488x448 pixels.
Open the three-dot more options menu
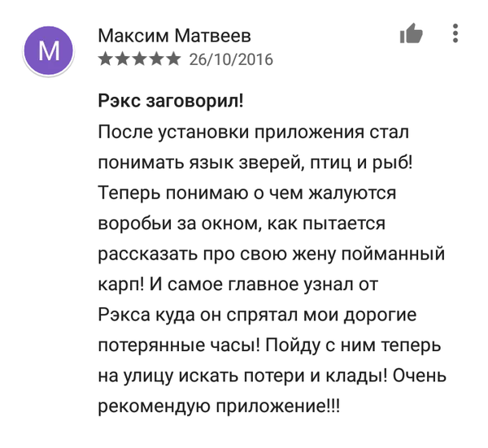pyautogui.click(x=455, y=34)
